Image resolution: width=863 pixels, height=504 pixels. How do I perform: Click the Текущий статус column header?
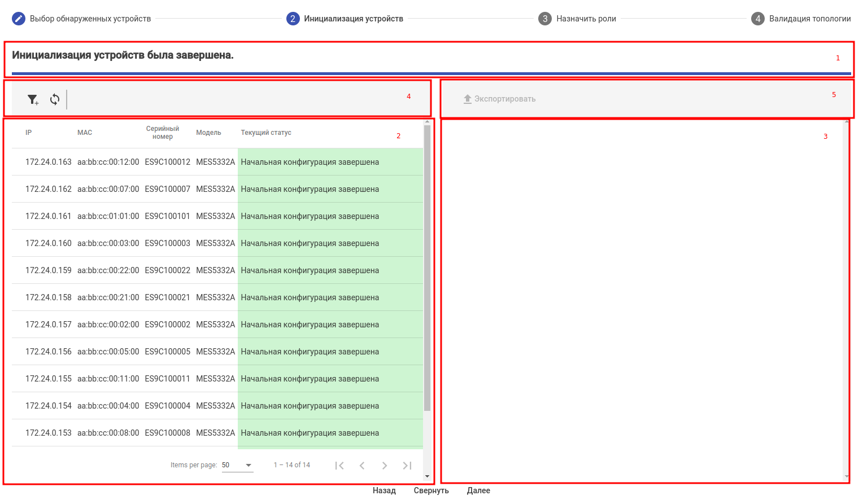(x=266, y=133)
